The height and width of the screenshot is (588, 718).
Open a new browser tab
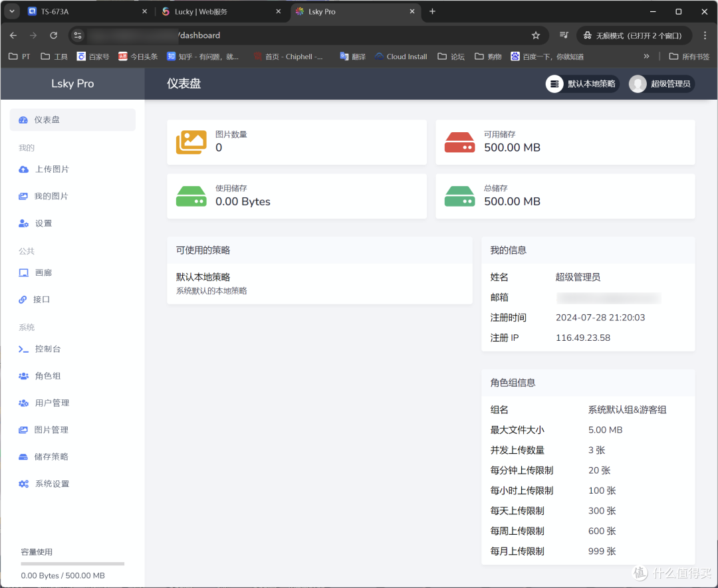432,11
